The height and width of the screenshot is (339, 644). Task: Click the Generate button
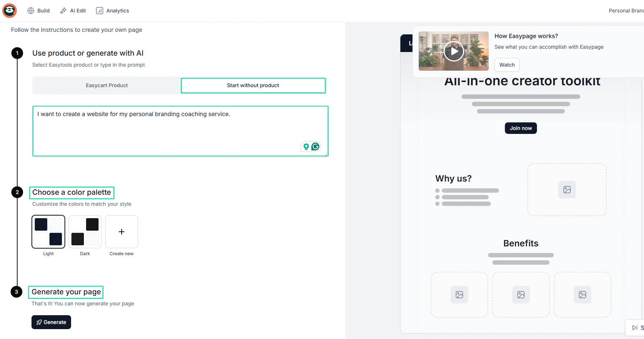(x=51, y=322)
